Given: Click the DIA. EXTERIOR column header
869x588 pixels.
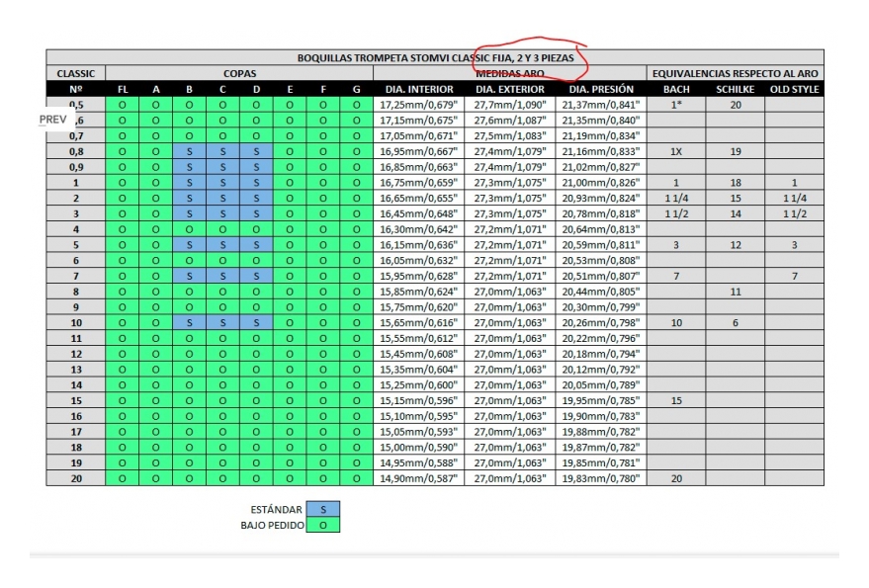Looking at the screenshot, I should (510, 89).
